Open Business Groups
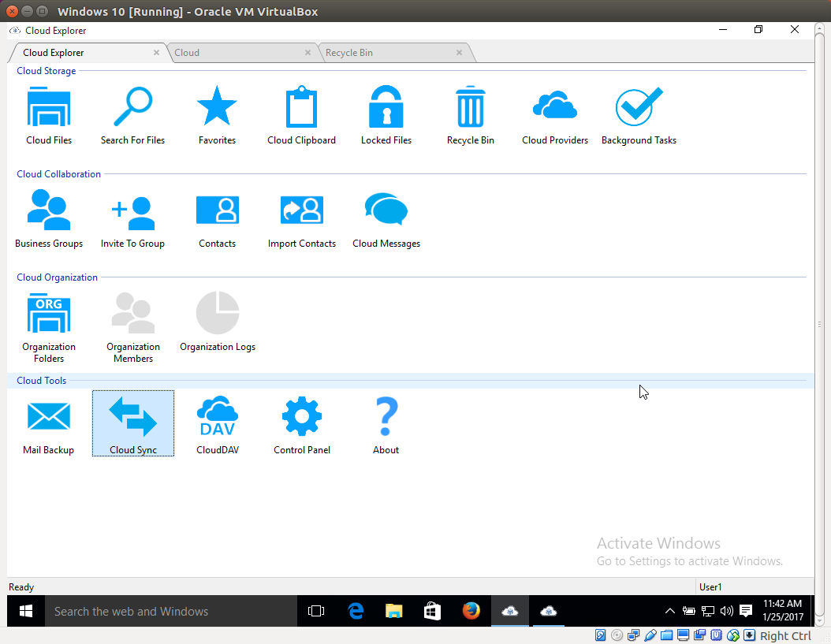Image resolution: width=831 pixels, height=644 pixels. pos(49,218)
